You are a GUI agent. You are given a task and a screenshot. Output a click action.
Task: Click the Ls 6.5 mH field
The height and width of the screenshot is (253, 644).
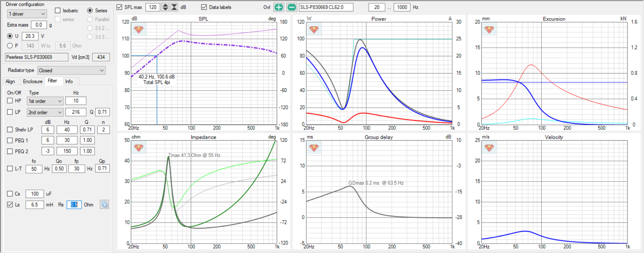pyautogui.click(x=35, y=204)
